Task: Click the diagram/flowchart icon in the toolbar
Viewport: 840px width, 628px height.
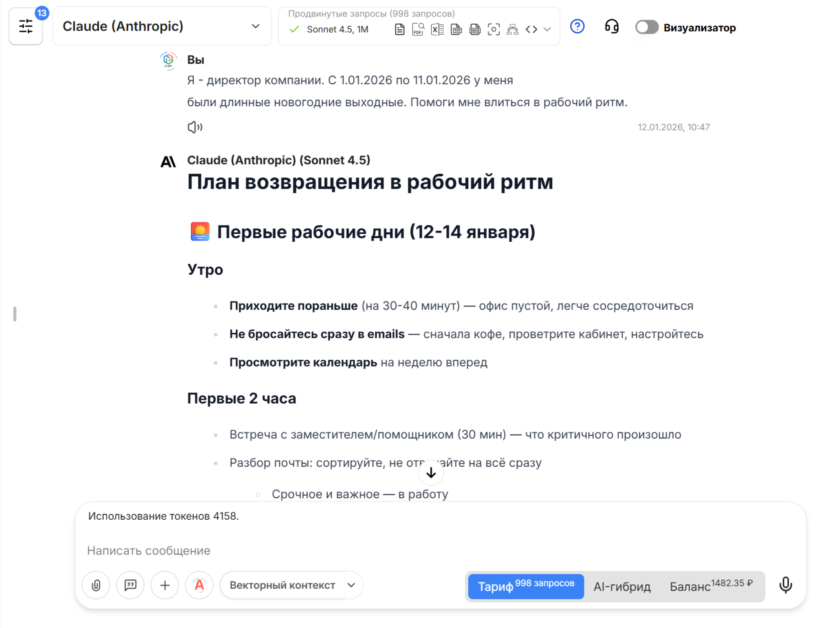Action: coord(513,29)
